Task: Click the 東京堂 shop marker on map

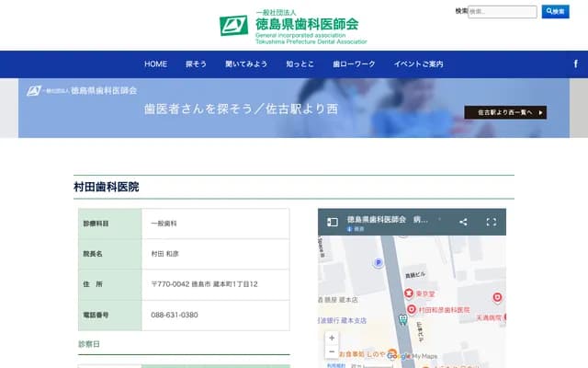Action: point(409,293)
